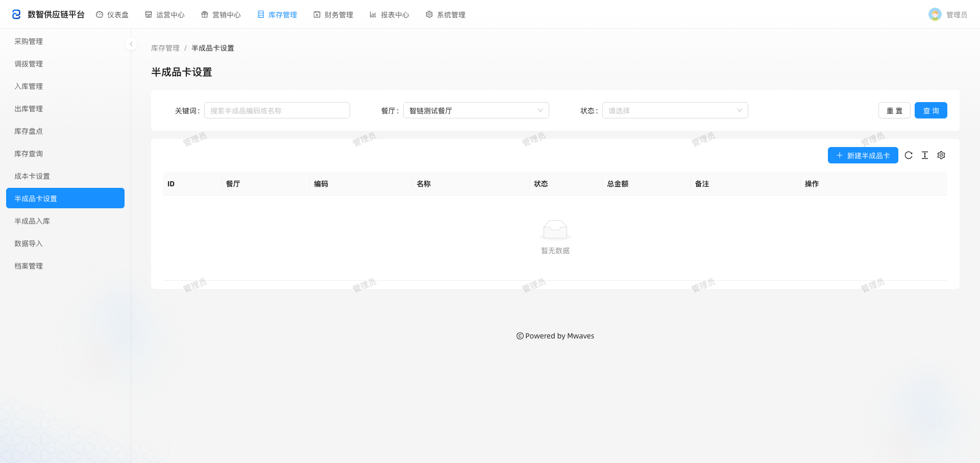Viewport: 980px width, 463px height.
Task: Click the 库存管理 breadcrumb link
Action: (165, 48)
